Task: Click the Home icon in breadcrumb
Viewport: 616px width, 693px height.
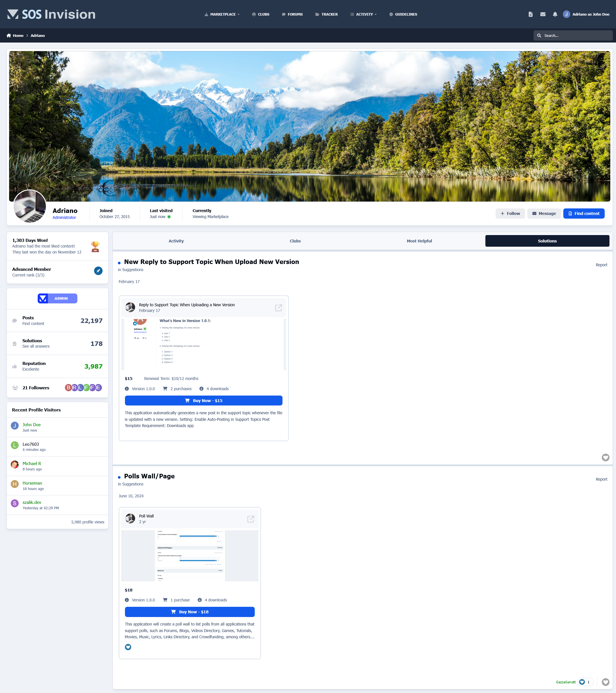Action: (x=9, y=36)
